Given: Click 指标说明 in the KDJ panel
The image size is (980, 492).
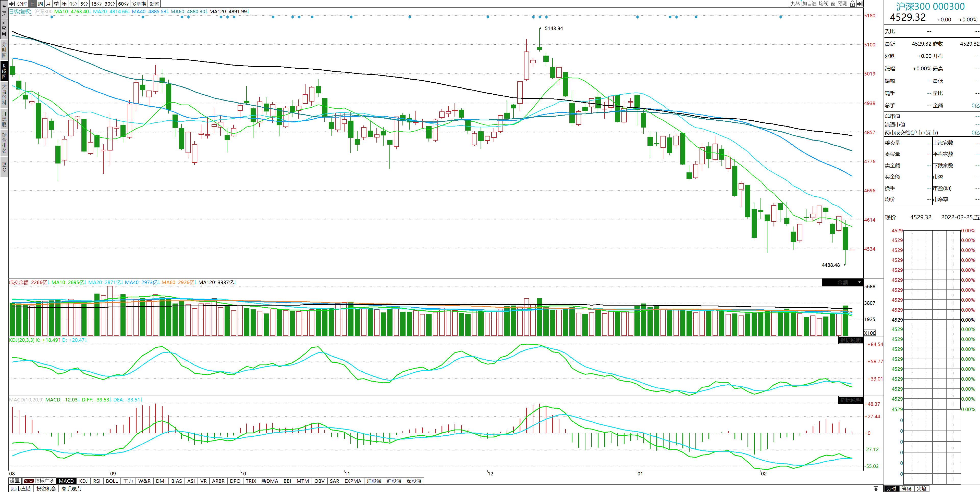Looking at the screenshot, I should (850, 340).
